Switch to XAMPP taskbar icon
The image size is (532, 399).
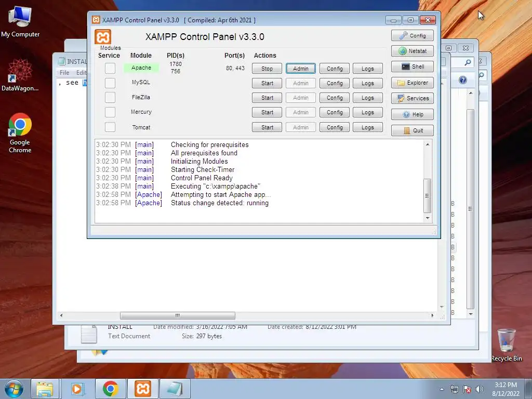[x=143, y=389]
